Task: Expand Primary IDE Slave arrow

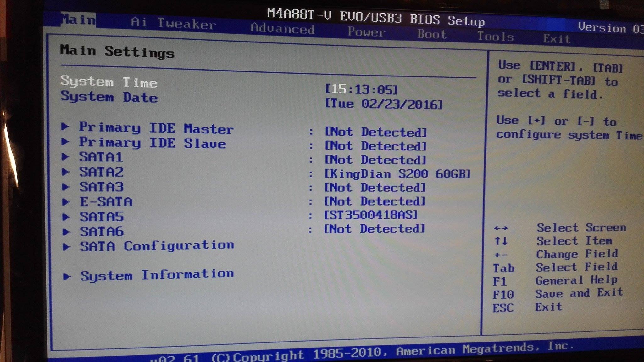Action: (x=65, y=142)
